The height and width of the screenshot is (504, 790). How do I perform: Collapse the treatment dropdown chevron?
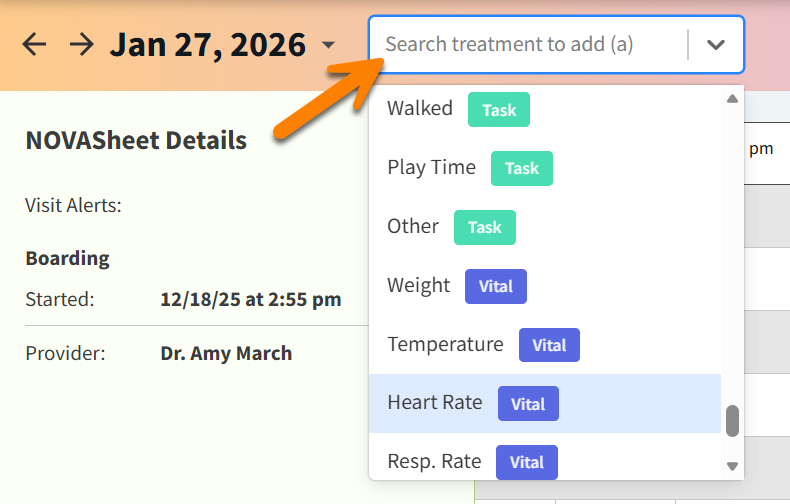[716, 45]
